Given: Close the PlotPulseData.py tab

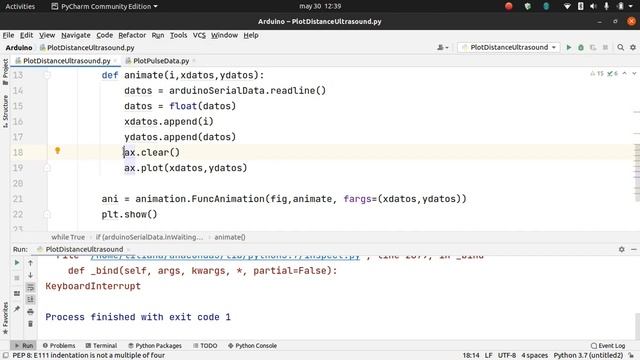Looking at the screenshot, I should tap(194, 61).
